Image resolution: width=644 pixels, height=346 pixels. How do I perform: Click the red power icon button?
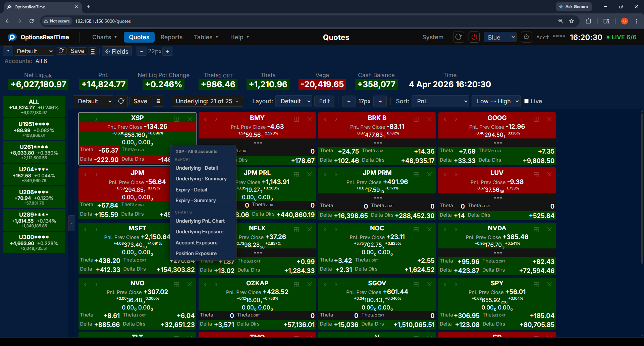[x=474, y=37]
